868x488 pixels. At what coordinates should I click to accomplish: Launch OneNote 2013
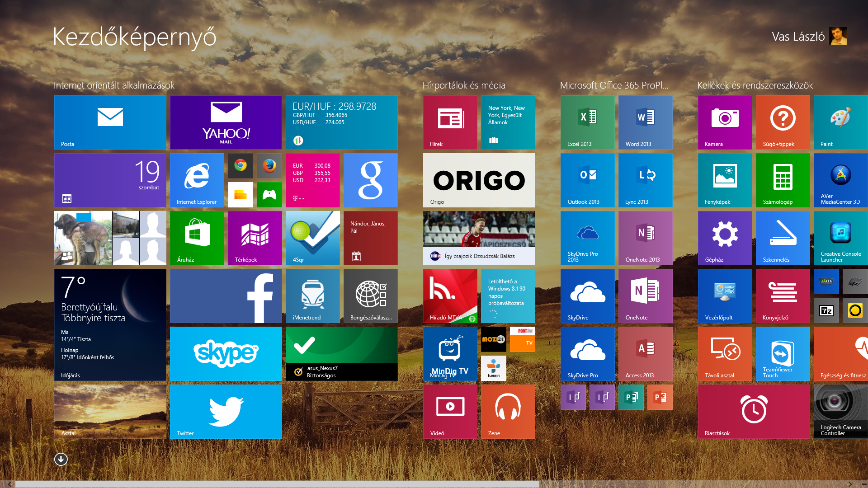[645, 238]
